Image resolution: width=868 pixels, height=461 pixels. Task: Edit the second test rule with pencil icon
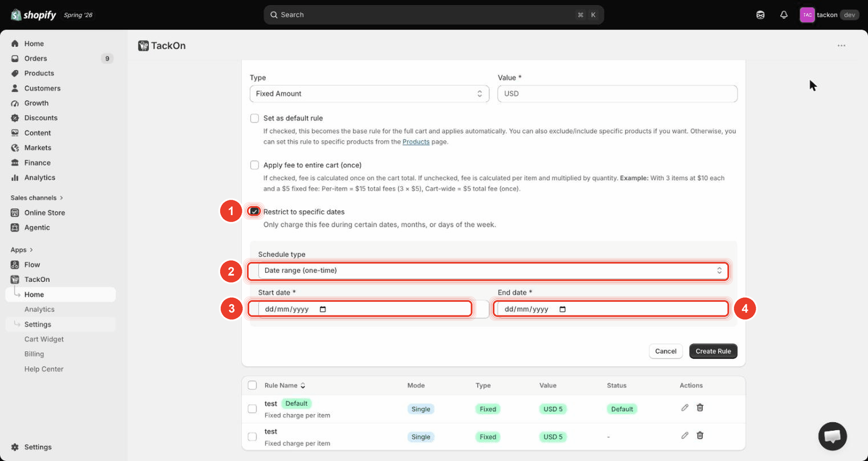[684, 435]
